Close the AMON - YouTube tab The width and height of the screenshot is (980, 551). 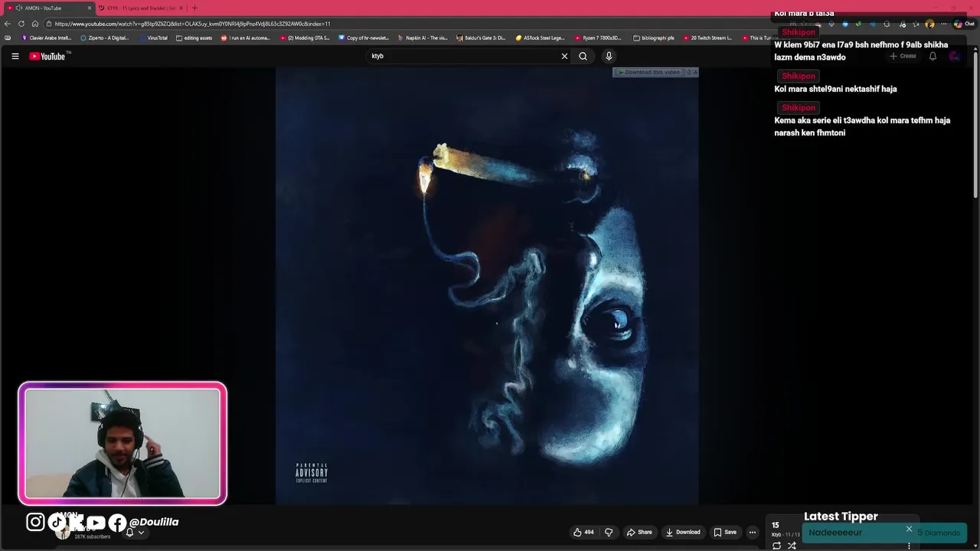tap(90, 8)
